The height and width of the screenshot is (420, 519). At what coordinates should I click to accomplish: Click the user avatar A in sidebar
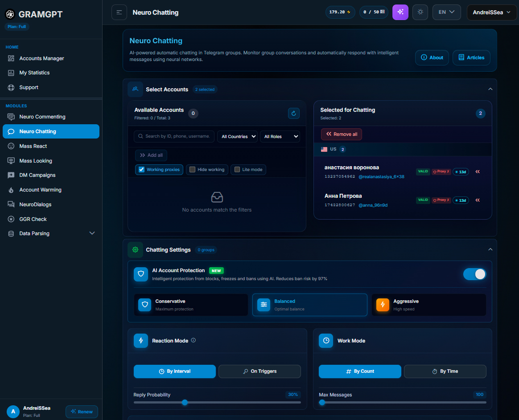tap(13, 412)
